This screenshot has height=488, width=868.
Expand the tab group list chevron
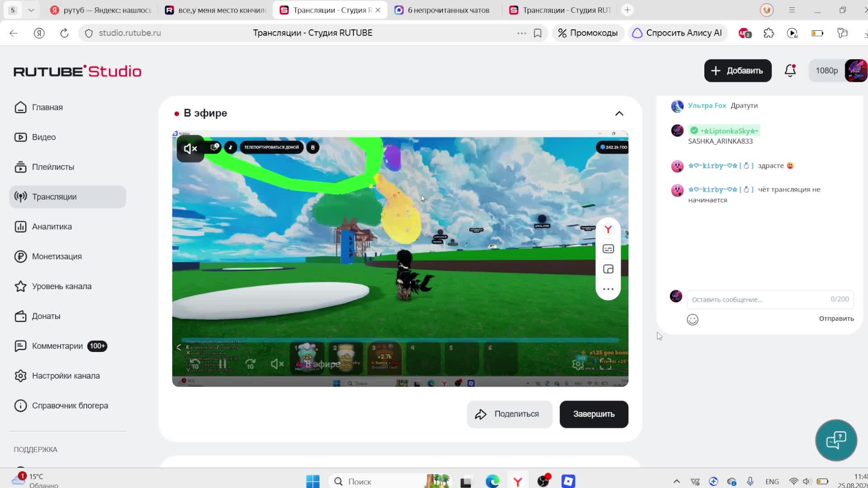point(31,10)
